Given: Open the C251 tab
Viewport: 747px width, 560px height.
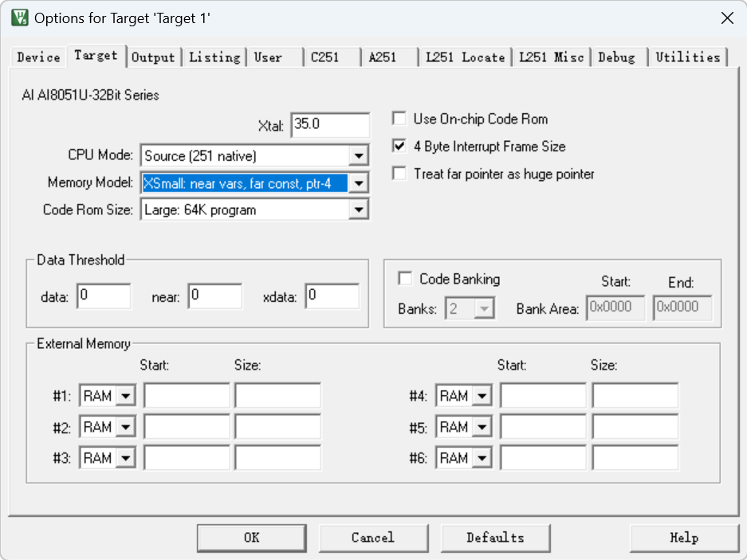Looking at the screenshot, I should (324, 57).
